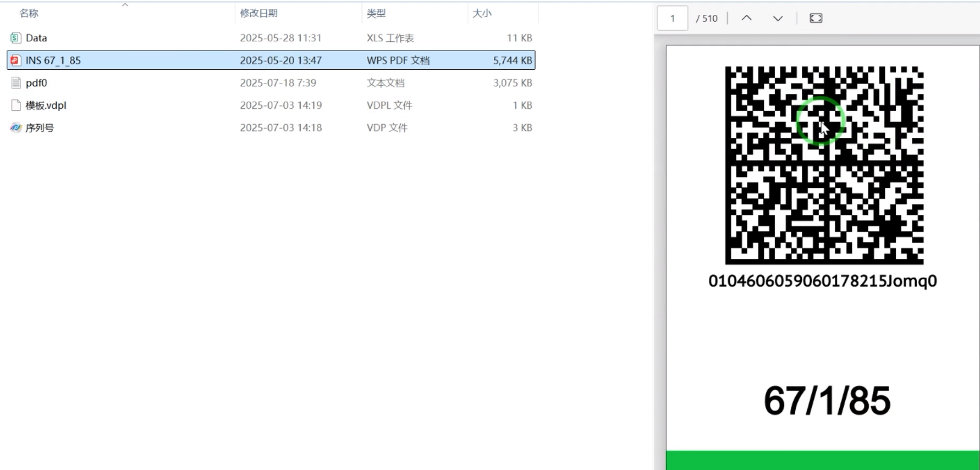The width and height of the screenshot is (980, 470).
Task: Select the file named INS 67_1_85
Action: (53, 60)
